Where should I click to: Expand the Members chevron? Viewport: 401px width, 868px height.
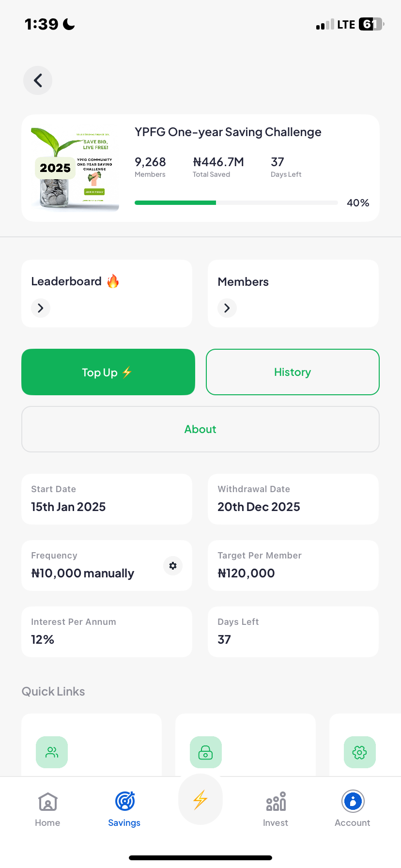pos(227,308)
